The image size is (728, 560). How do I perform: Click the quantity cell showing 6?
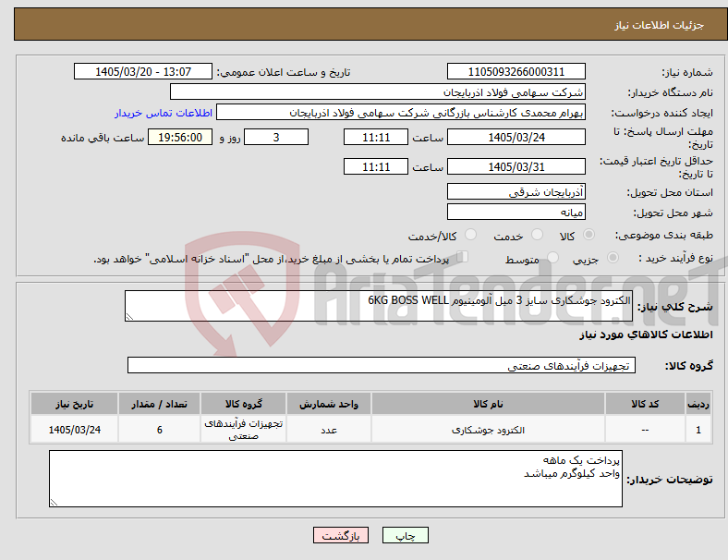[x=159, y=430]
